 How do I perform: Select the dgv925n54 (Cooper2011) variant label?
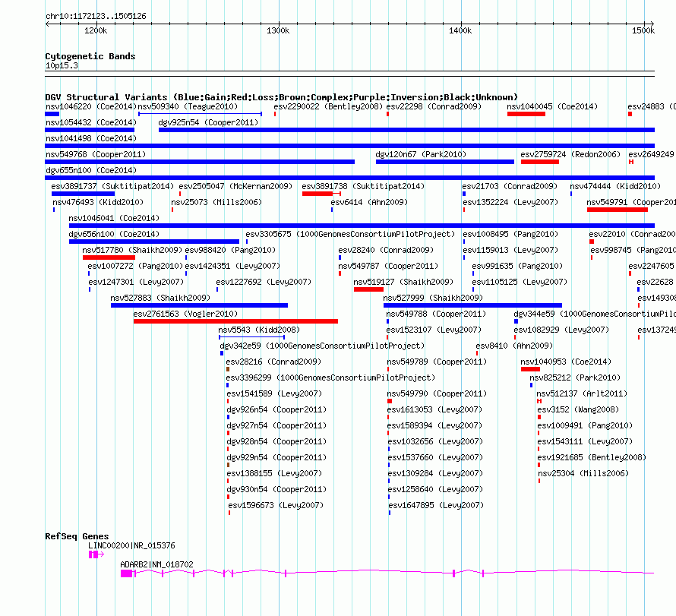click(208, 122)
